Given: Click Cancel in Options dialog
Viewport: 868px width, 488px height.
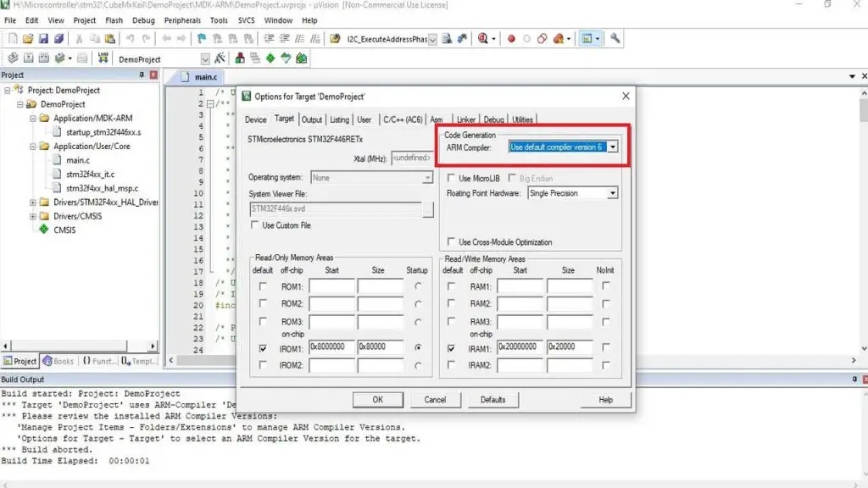Looking at the screenshot, I should pyautogui.click(x=435, y=400).
